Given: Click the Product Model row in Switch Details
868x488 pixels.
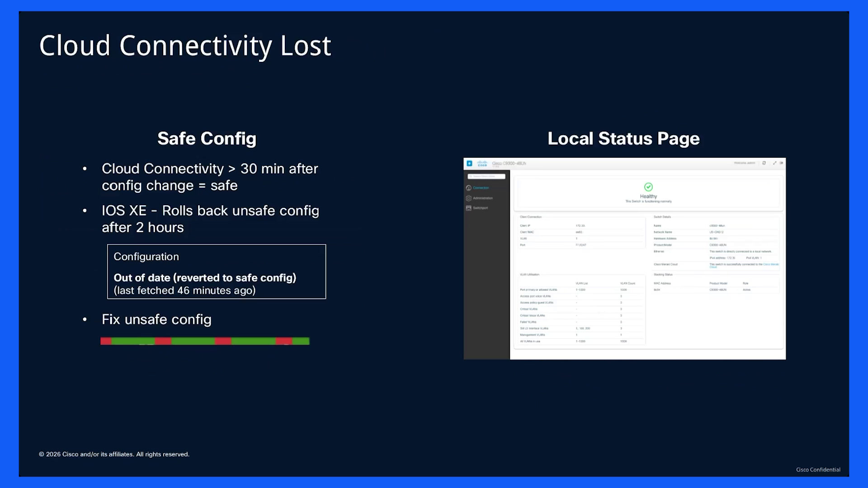Looking at the screenshot, I should pyautogui.click(x=716, y=245).
